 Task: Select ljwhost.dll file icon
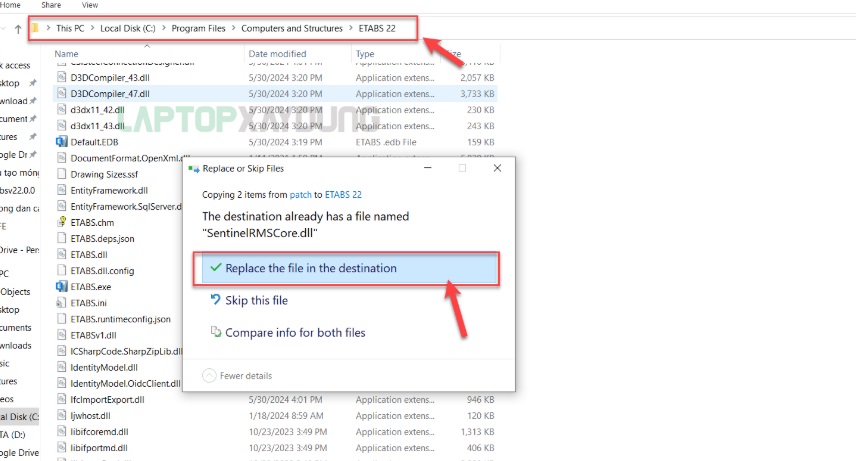[62, 416]
